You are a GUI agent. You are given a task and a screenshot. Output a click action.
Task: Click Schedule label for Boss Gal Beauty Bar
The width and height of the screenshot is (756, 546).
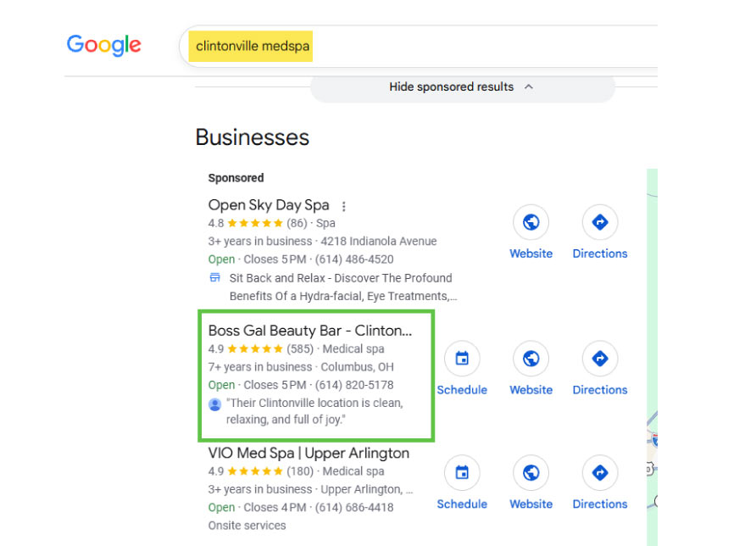point(462,390)
